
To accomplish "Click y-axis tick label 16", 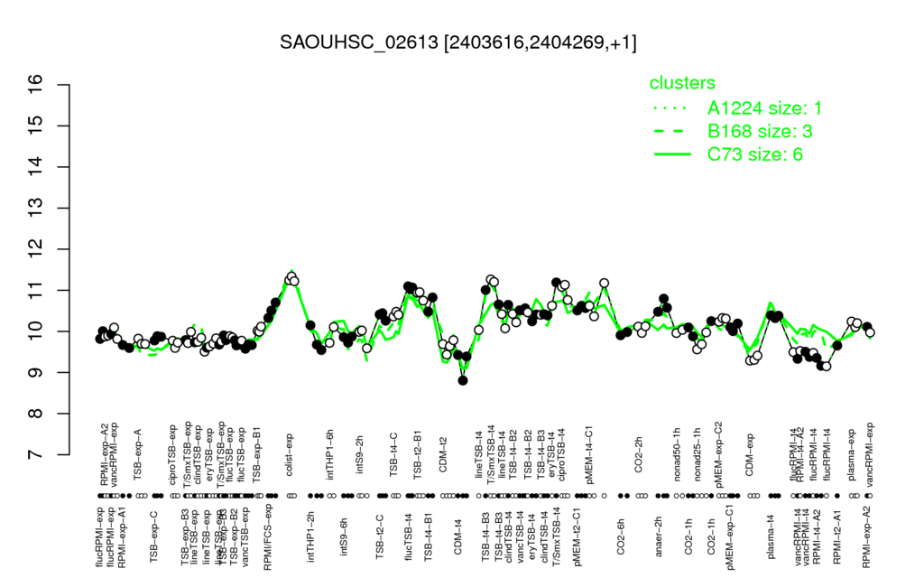I will click(x=36, y=85).
